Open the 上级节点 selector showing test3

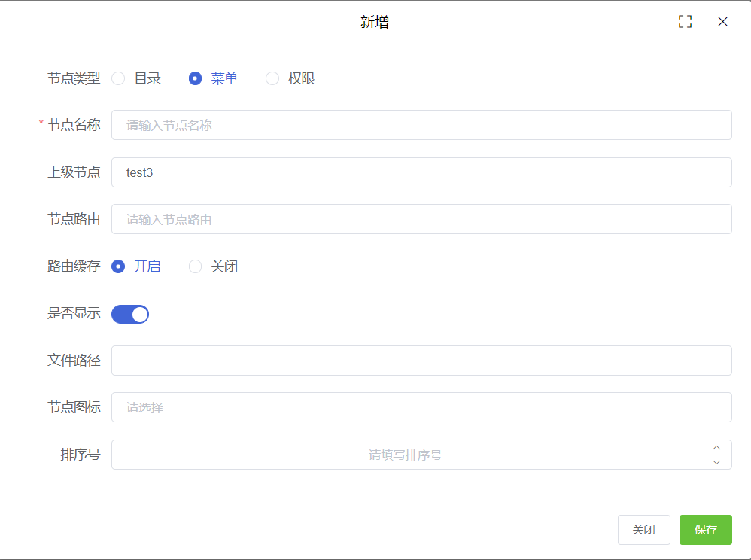421,172
